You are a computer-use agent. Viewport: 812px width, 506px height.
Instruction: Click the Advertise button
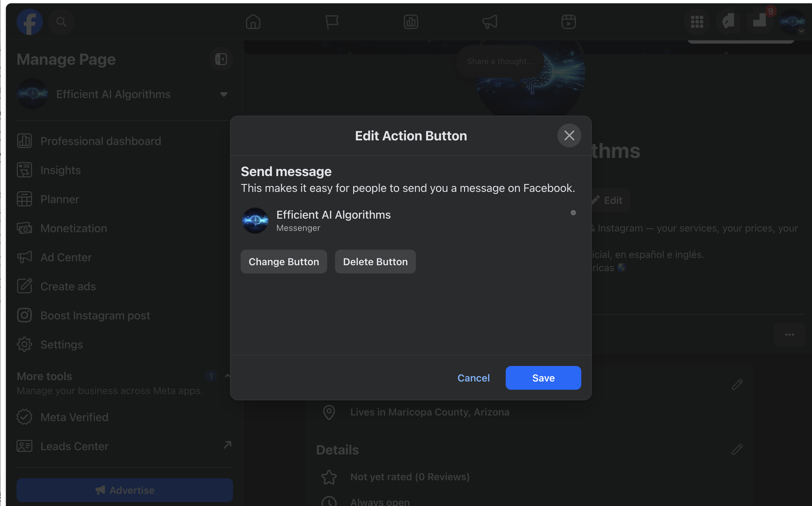click(125, 490)
